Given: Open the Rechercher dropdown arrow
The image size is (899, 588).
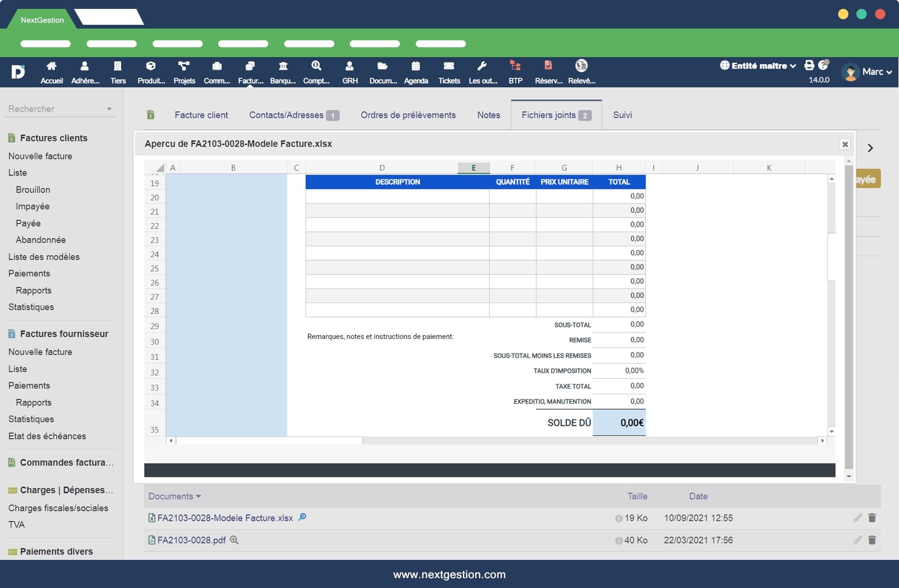Looking at the screenshot, I should 109,109.
